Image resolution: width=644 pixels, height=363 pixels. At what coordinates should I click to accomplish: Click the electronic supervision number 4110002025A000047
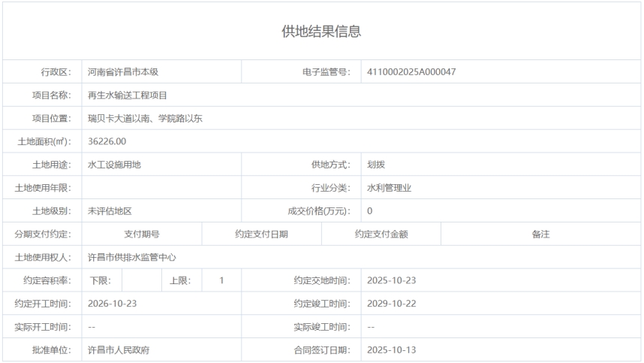tap(412, 73)
